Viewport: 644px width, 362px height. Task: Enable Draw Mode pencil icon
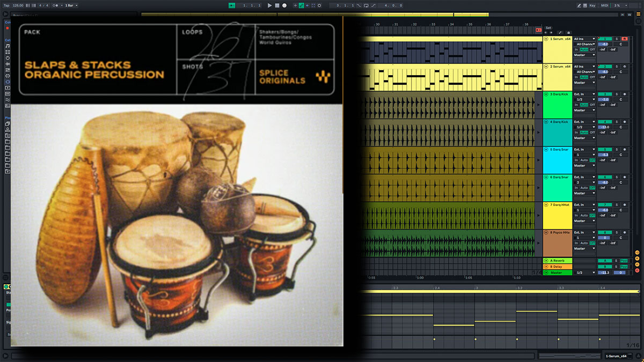click(x=579, y=5)
